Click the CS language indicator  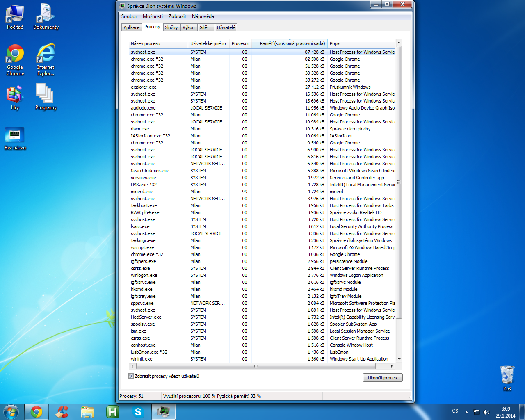pyautogui.click(x=455, y=411)
